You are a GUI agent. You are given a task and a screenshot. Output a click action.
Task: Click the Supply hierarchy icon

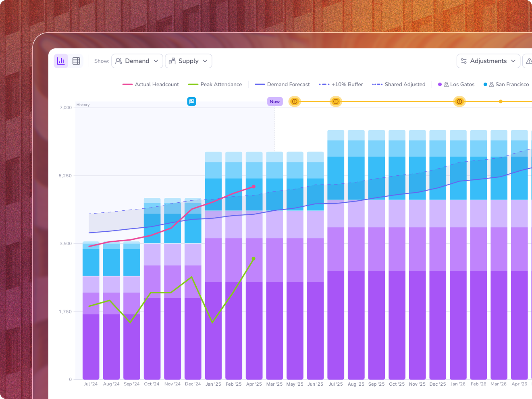click(x=172, y=61)
